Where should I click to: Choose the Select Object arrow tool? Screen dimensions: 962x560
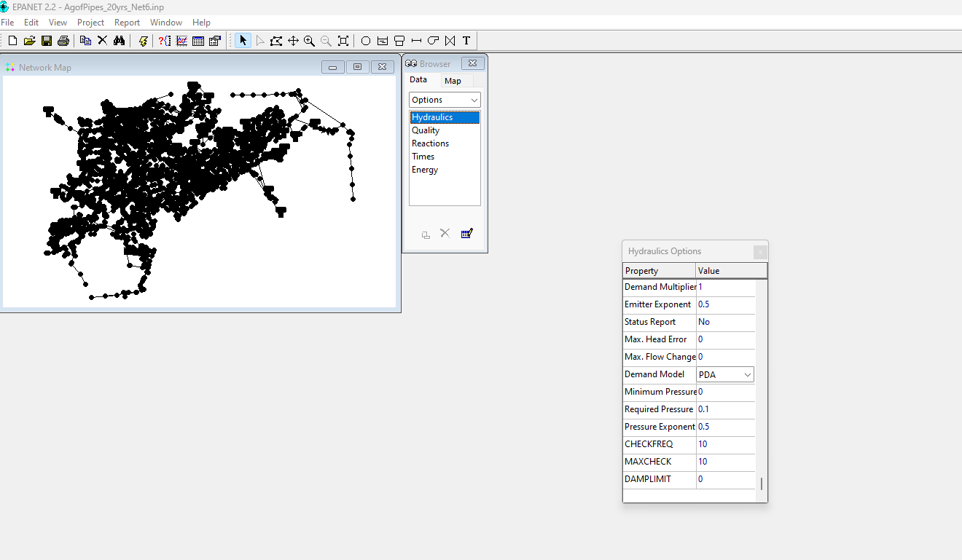click(x=243, y=41)
